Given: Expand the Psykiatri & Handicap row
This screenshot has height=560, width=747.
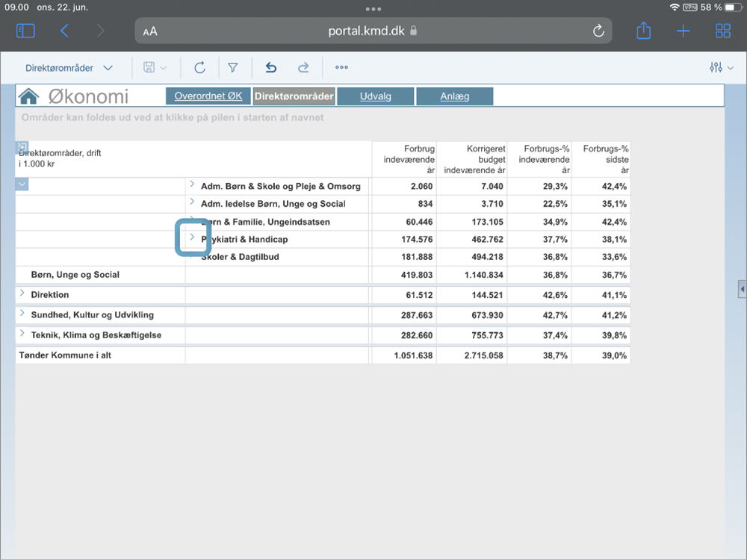Looking at the screenshot, I should (x=192, y=237).
